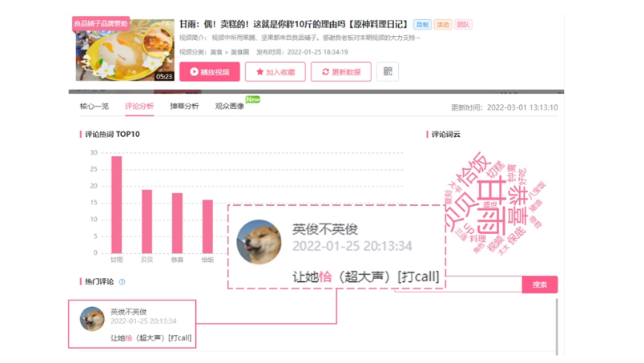The width and height of the screenshot is (644, 363).
Task: Click the 活动 tag next to title
Action: (443, 25)
